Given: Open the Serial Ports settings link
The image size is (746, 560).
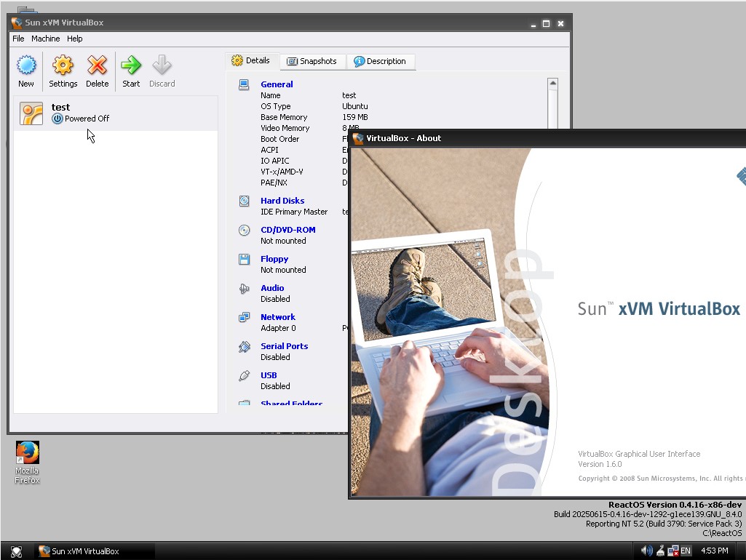Looking at the screenshot, I should coord(285,347).
